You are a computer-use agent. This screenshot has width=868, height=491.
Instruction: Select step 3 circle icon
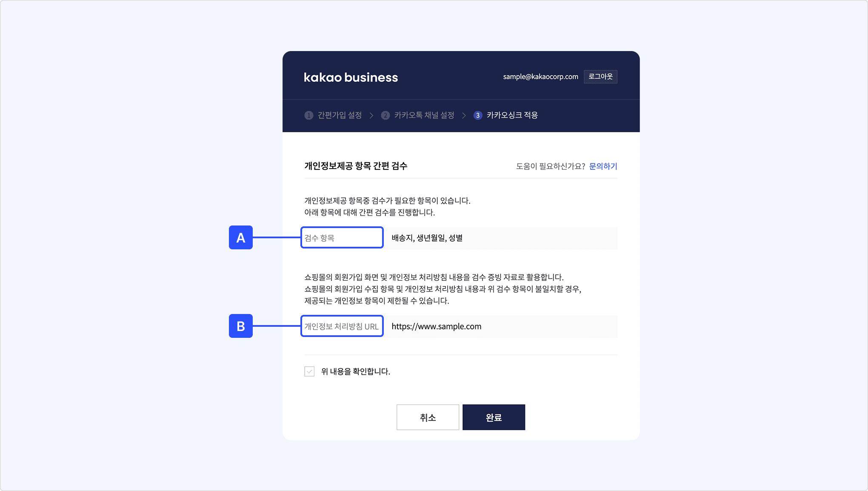pyautogui.click(x=478, y=115)
